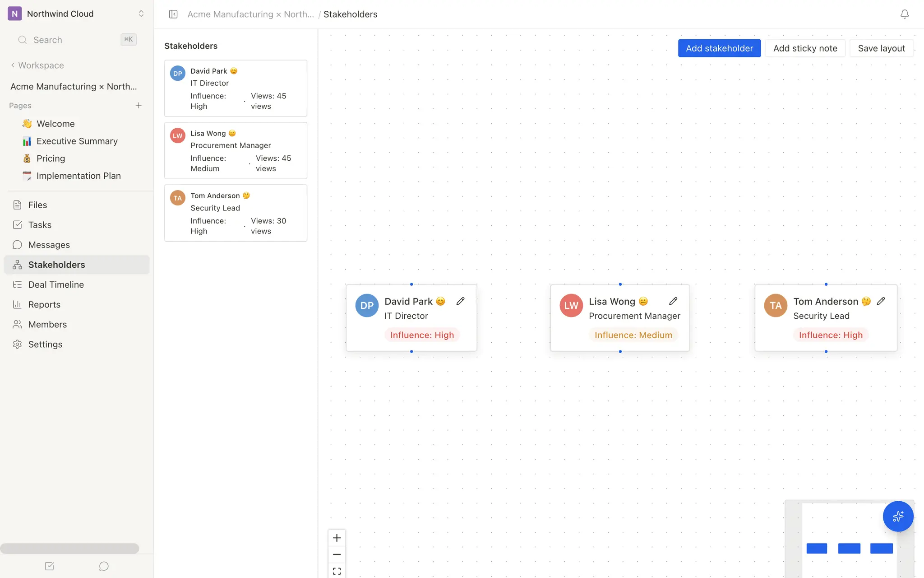Image resolution: width=924 pixels, height=578 pixels.
Task: Zoom out on the canvas
Action: 337,555
